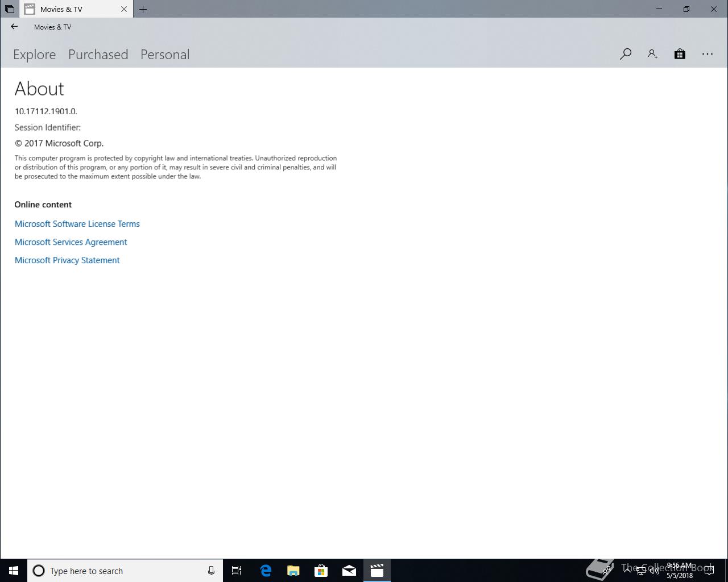The height and width of the screenshot is (582, 728).
Task: Open the account sign-in icon
Action: (652, 54)
